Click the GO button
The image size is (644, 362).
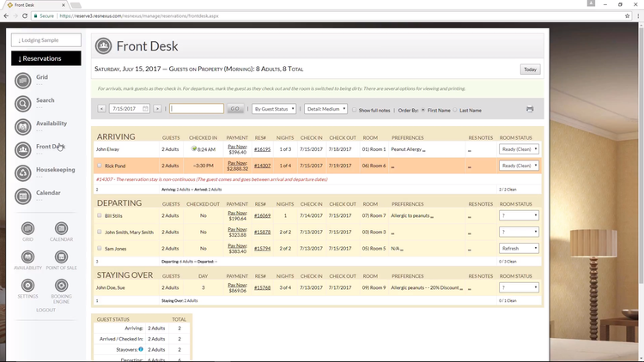pyautogui.click(x=235, y=109)
